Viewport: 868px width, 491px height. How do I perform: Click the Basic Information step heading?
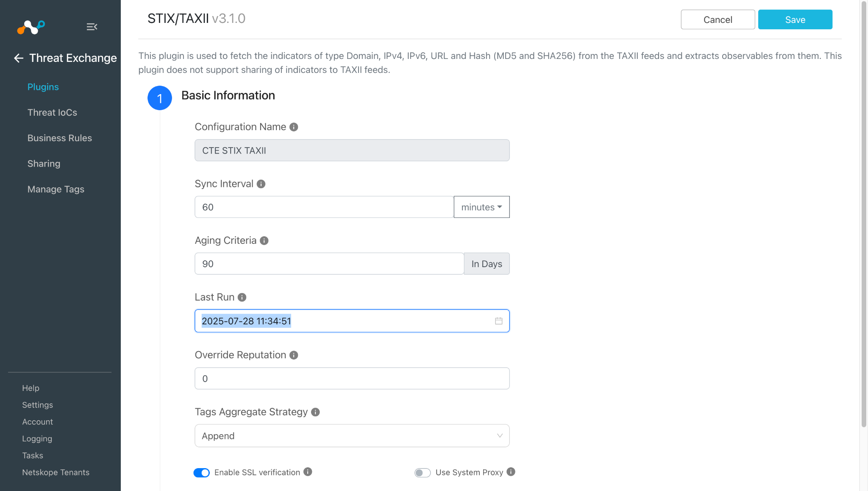[228, 95]
